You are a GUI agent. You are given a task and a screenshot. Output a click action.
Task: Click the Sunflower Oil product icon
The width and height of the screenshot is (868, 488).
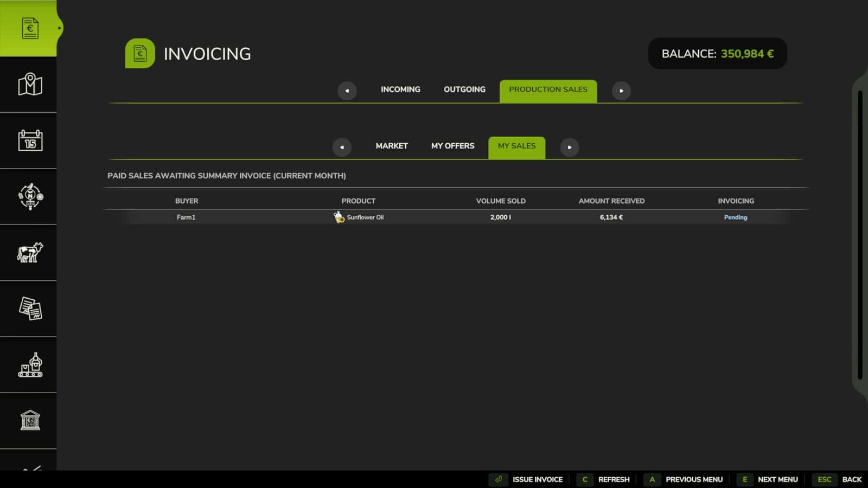click(x=339, y=217)
